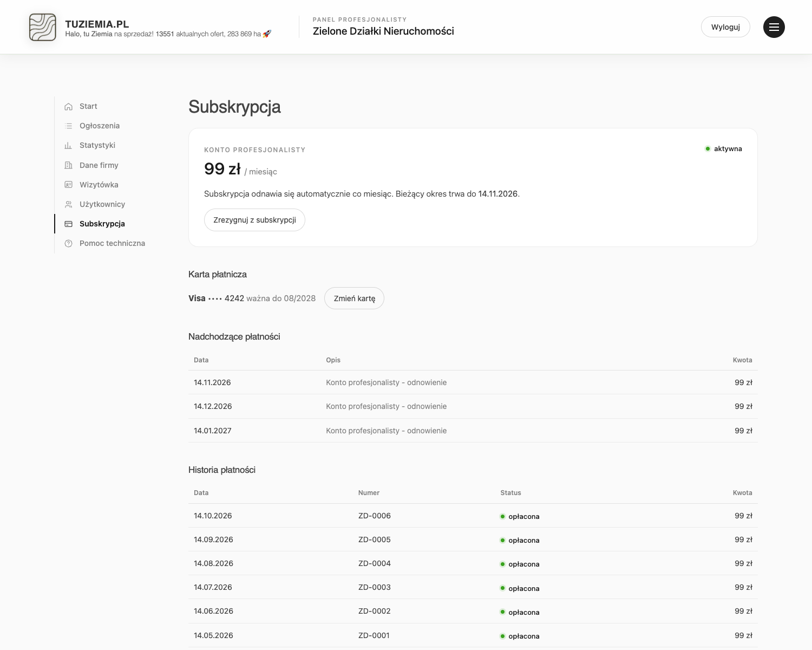This screenshot has height=650, width=812.
Task: Click invoice number ZD-0001
Action: [374, 635]
